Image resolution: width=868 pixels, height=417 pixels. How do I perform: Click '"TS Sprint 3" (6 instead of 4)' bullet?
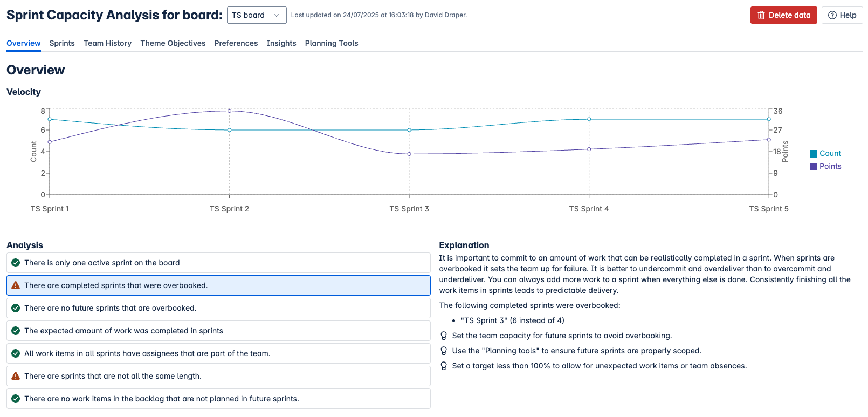pos(513,320)
